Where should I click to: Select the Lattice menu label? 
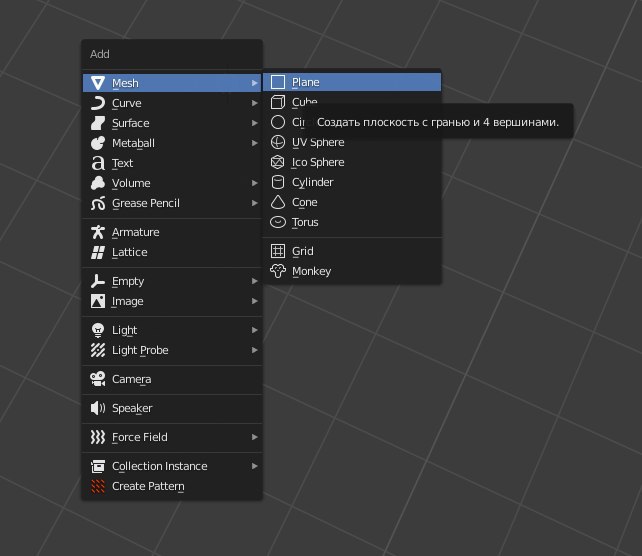(129, 252)
